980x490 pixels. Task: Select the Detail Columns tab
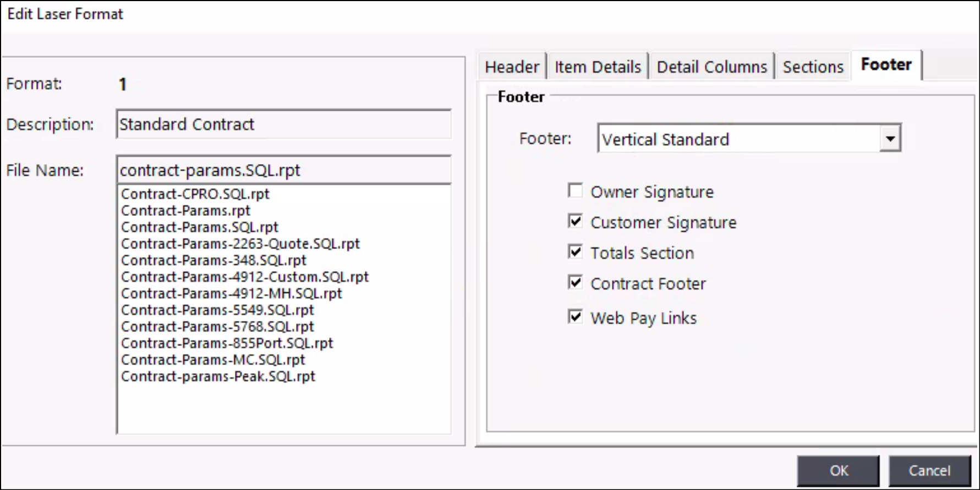point(711,67)
